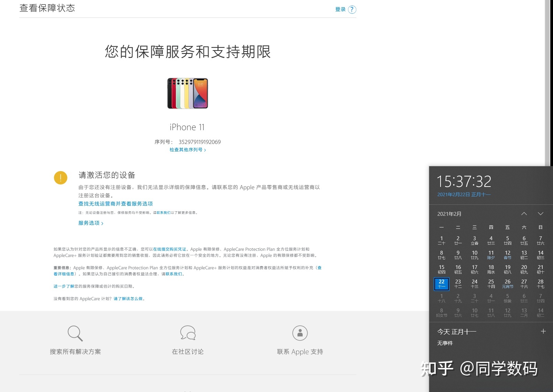Click 联系我们 link in the 注 note
Viewport: 553px width, 392px height.
(163, 213)
